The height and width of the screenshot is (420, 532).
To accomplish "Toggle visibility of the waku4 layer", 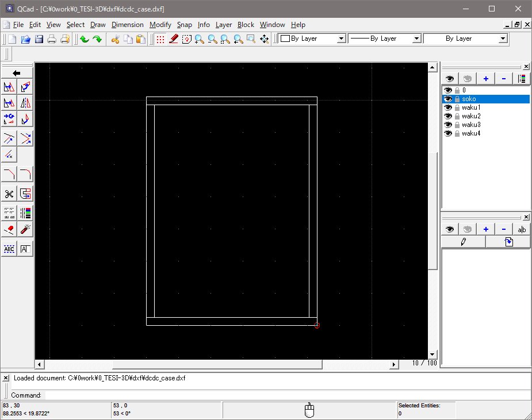I will point(448,133).
